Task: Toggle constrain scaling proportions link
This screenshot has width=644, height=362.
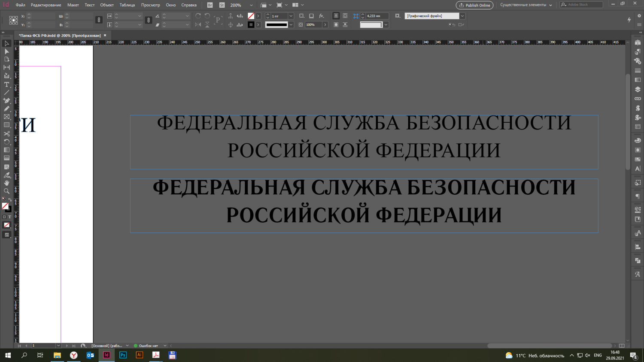Action: (149, 20)
